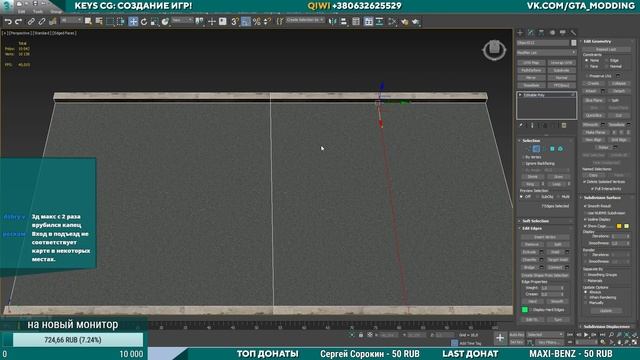Click the Update button

pos(606,311)
